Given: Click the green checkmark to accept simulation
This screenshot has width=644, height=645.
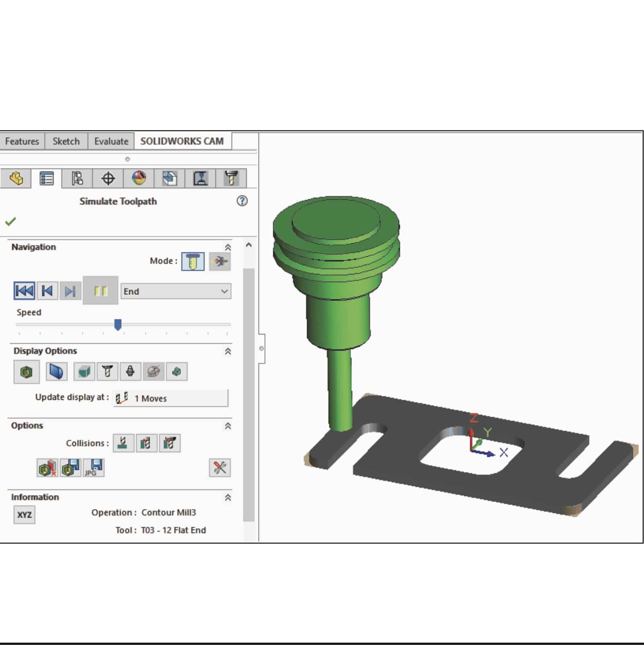Looking at the screenshot, I should (x=10, y=221).
